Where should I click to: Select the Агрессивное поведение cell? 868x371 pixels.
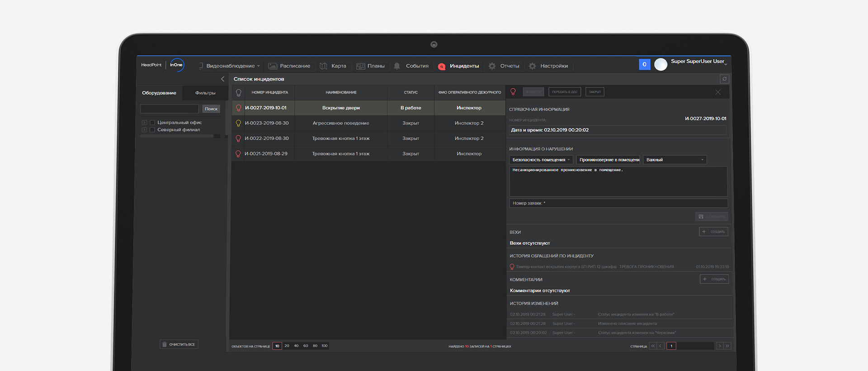point(341,123)
